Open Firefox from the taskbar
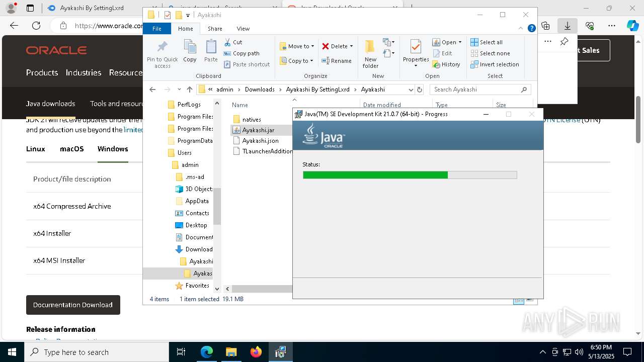The image size is (644, 362). 256,352
